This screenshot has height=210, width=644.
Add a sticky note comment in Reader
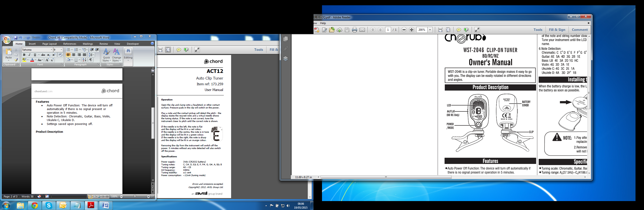click(x=459, y=30)
